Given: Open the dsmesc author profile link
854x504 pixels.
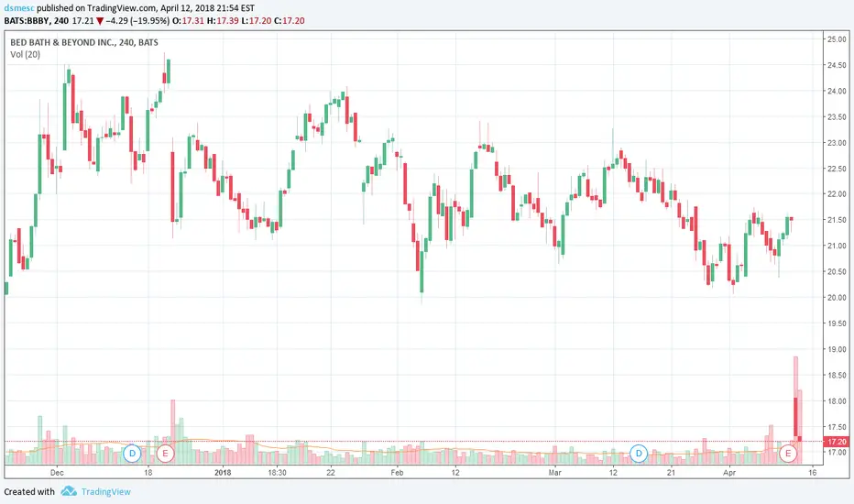Looking at the screenshot, I should point(19,8).
